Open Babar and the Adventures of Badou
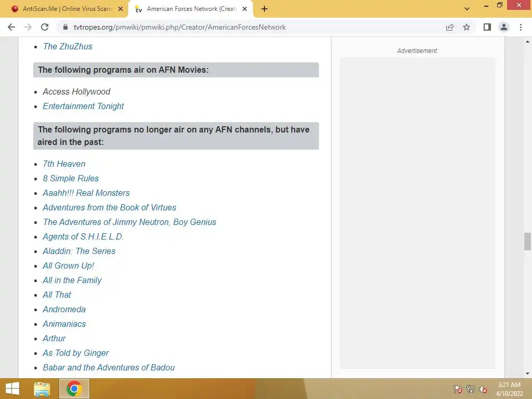The image size is (532, 399). [x=109, y=368]
